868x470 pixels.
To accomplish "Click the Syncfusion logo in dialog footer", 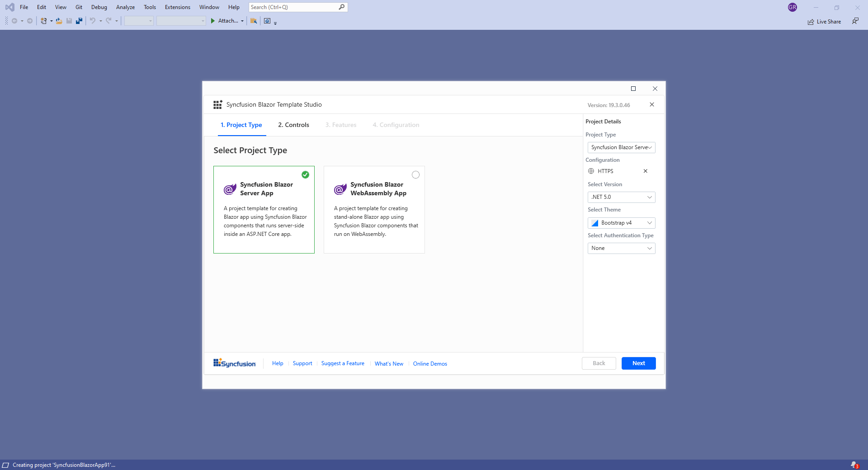I will 234,363.
